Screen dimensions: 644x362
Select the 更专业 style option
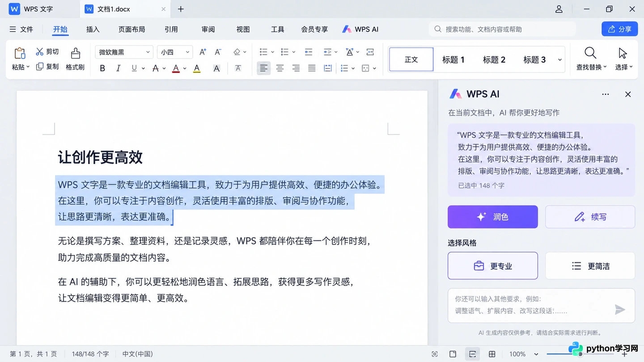(493, 266)
